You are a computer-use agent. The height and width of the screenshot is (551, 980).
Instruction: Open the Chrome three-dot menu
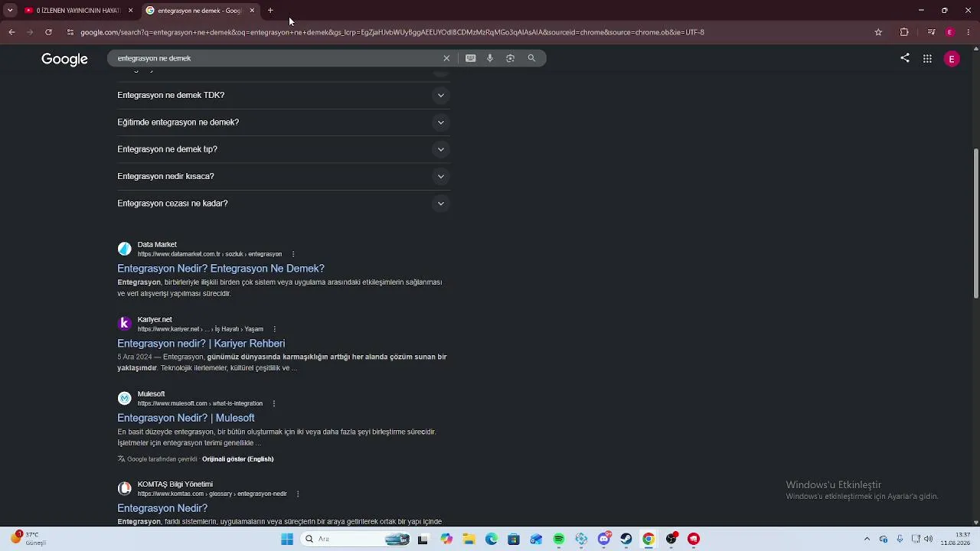pyautogui.click(x=969, y=32)
